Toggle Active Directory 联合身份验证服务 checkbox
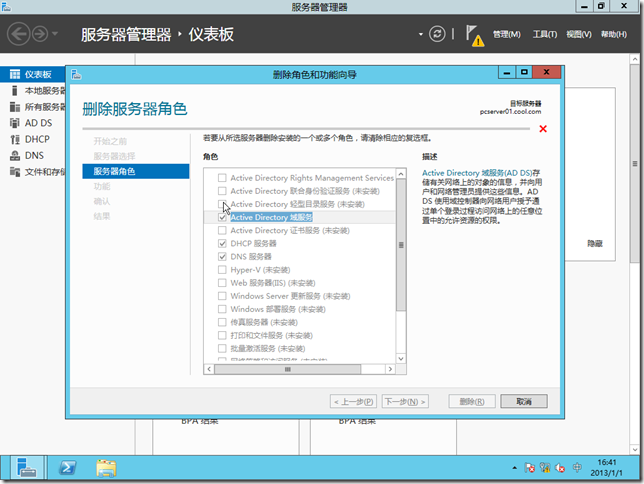This screenshot has height=484, width=644. [x=222, y=191]
